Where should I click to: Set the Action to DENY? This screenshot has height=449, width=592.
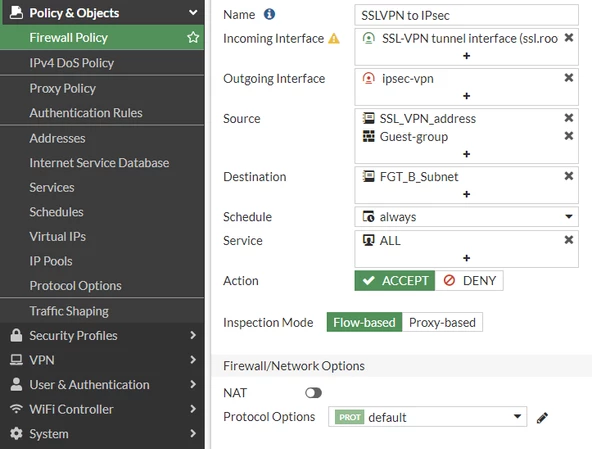[x=469, y=281]
